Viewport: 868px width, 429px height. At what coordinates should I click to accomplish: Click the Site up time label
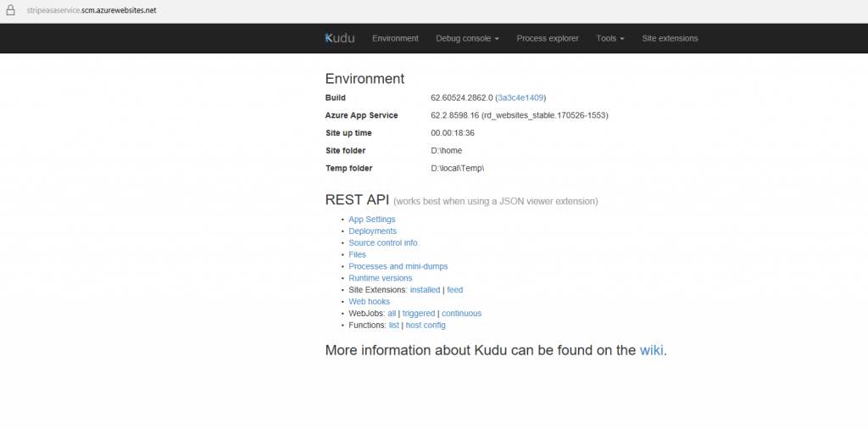coord(348,133)
